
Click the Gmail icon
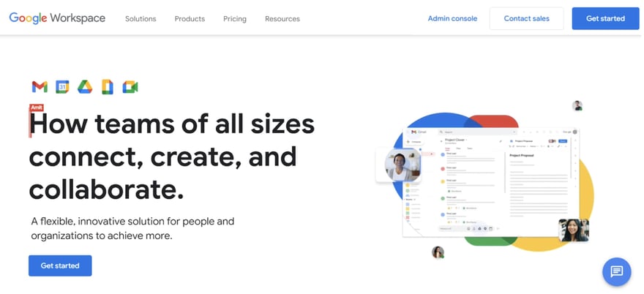click(x=40, y=87)
